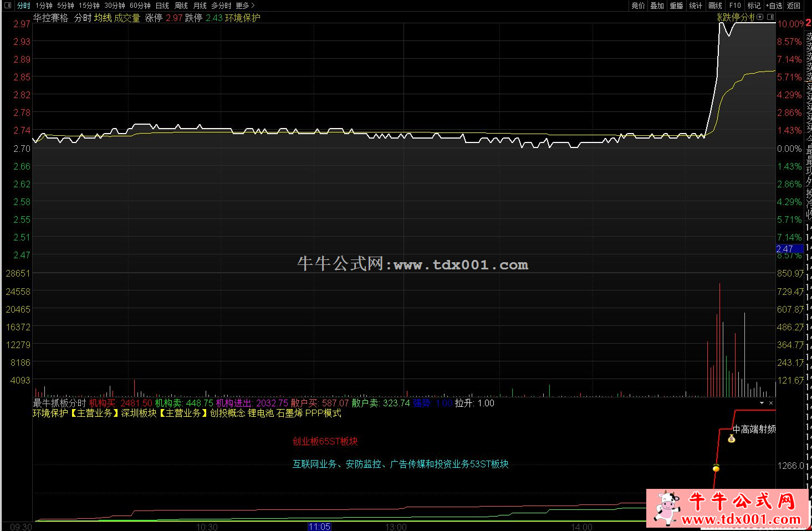Image resolution: width=812 pixels, height=531 pixels.
Task: Click the panel layout icon at top-left
Action: [8, 6]
